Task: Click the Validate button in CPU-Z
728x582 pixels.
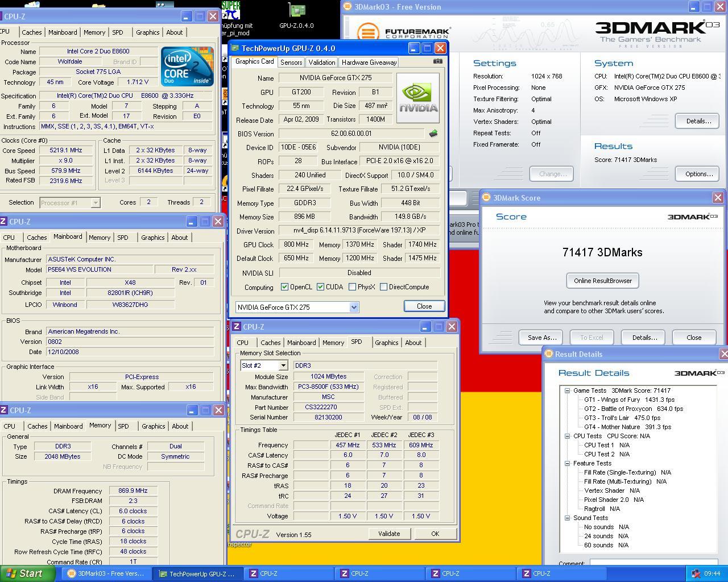Action: pos(389,534)
